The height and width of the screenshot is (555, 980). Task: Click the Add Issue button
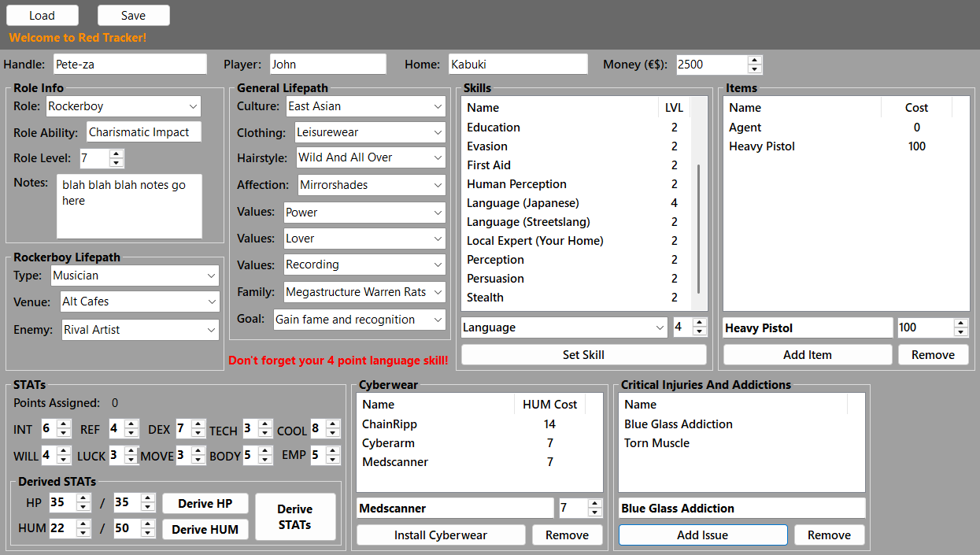tap(703, 535)
